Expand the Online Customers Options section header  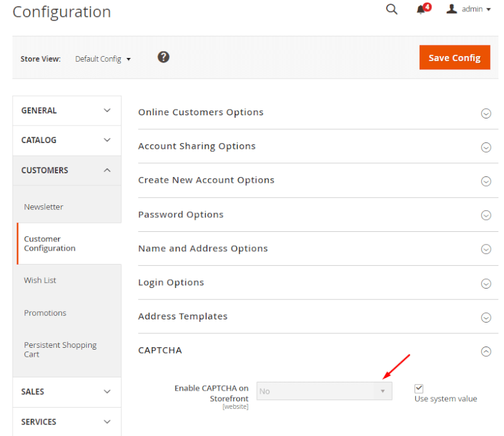pyautogui.click(x=200, y=112)
